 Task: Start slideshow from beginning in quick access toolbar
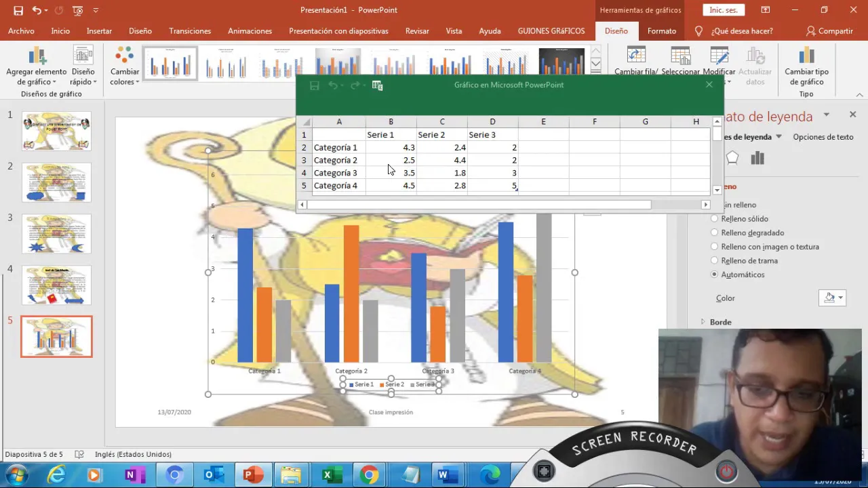(x=78, y=10)
